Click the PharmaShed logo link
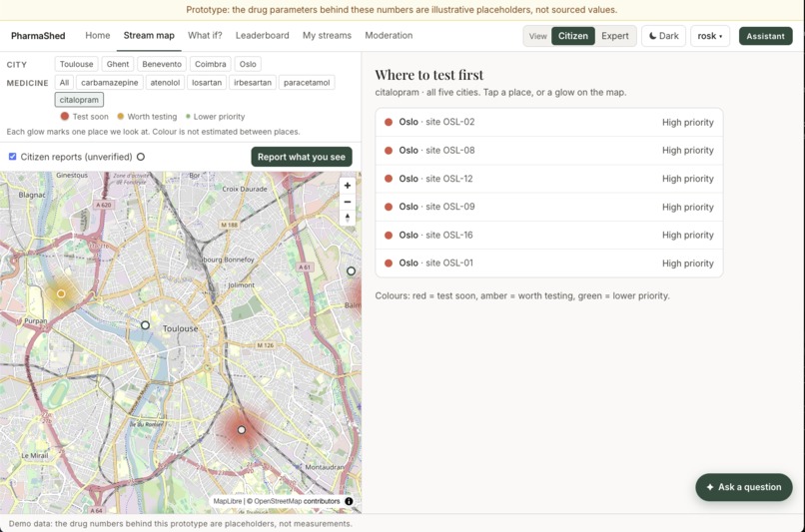Screen dimensions: 805x532 click(38, 36)
